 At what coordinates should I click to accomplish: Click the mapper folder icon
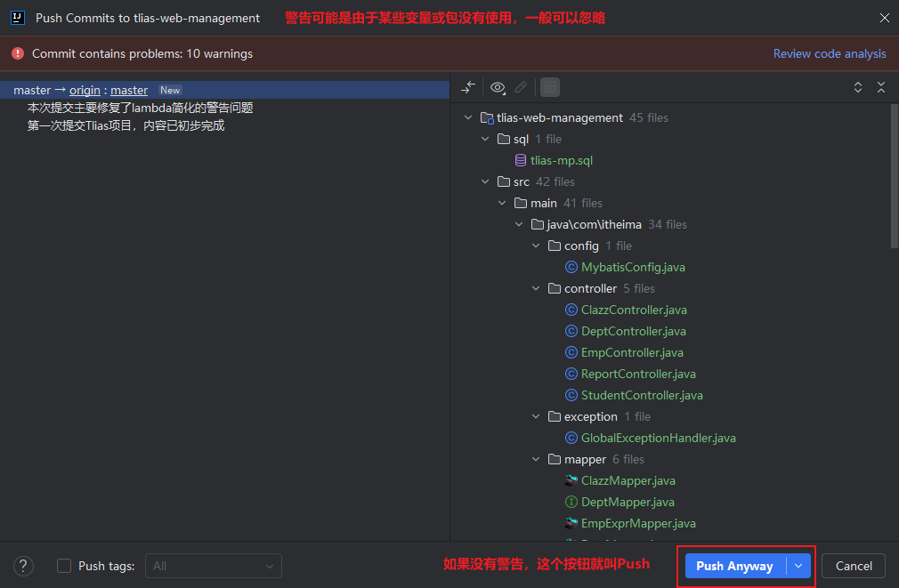coord(555,459)
